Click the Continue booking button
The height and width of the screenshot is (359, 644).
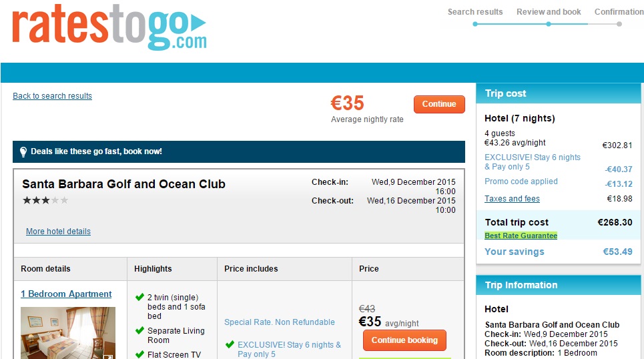click(404, 340)
